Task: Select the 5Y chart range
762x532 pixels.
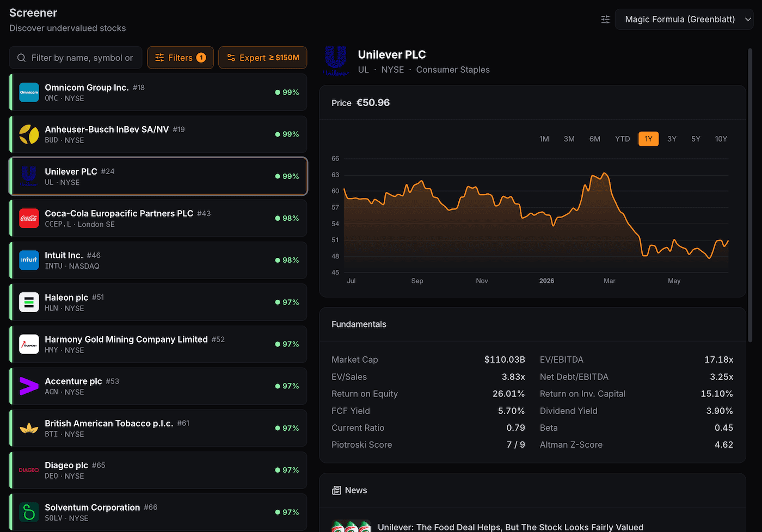Action: [696, 139]
